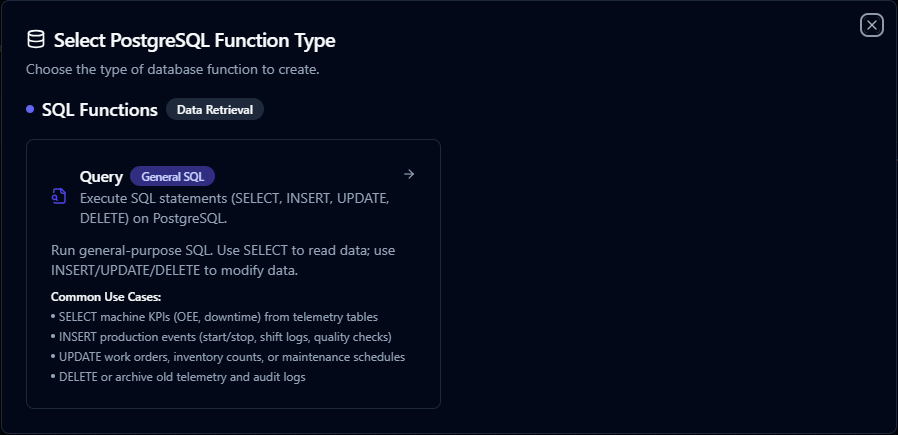The width and height of the screenshot is (898, 435).
Task: Click the "Data Retrieval" badge
Action: (214, 110)
